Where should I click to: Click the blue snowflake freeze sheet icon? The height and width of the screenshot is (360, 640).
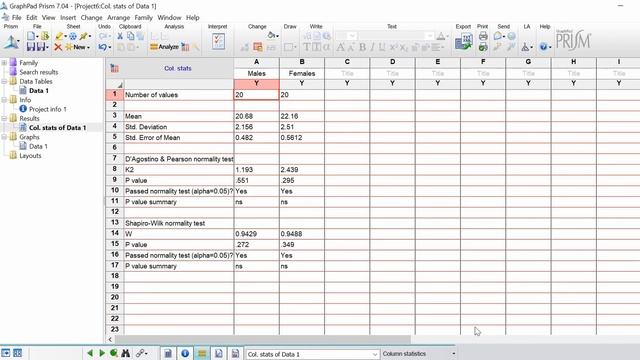[73, 36]
